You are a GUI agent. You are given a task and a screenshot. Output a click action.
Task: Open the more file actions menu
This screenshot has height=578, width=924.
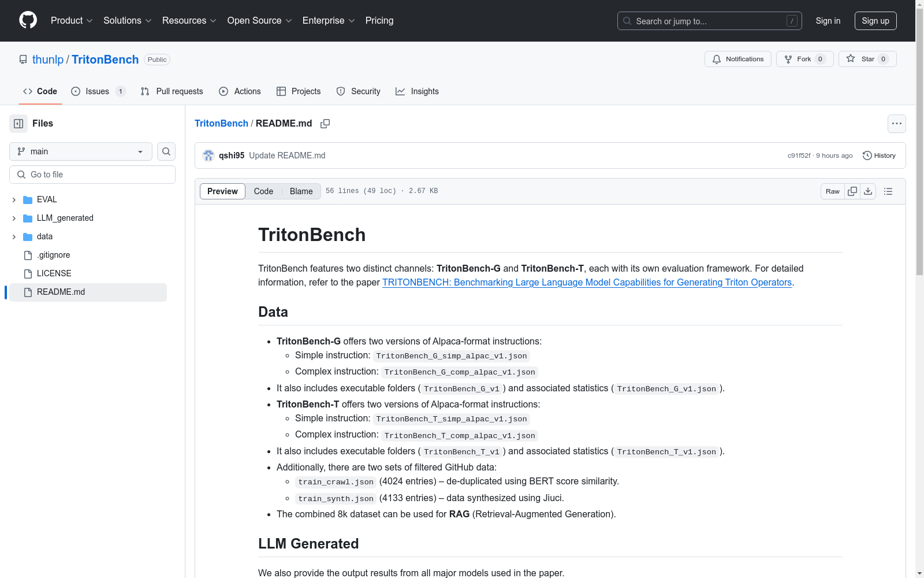point(896,123)
